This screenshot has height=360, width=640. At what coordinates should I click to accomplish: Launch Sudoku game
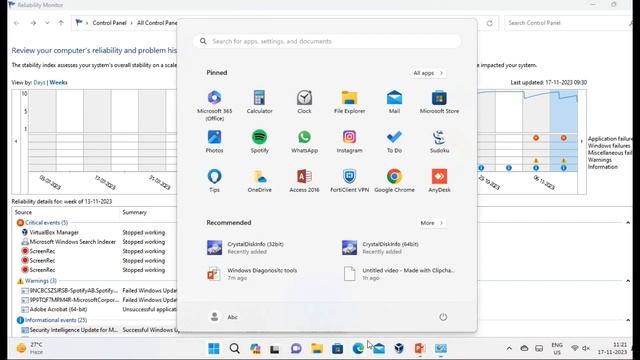(x=439, y=142)
